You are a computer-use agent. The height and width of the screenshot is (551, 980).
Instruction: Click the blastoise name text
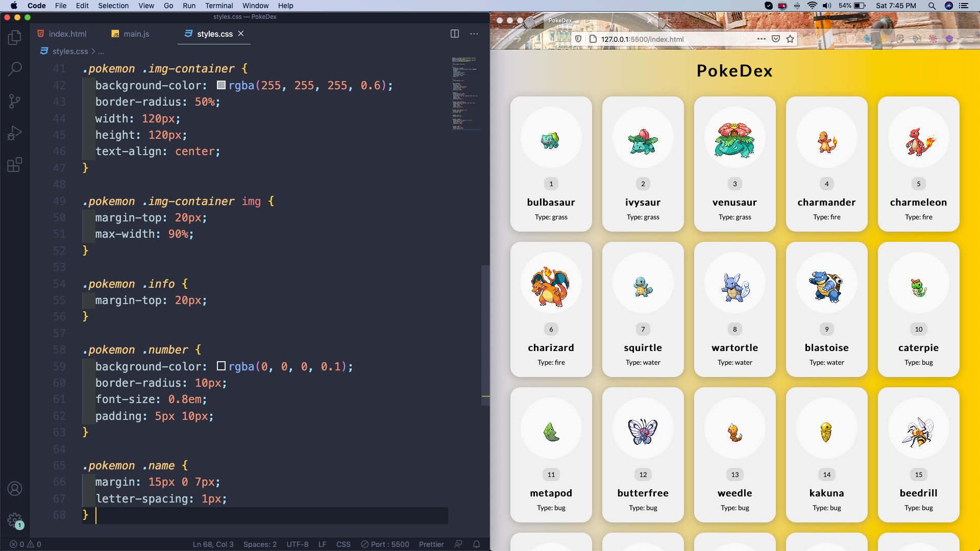tap(827, 347)
